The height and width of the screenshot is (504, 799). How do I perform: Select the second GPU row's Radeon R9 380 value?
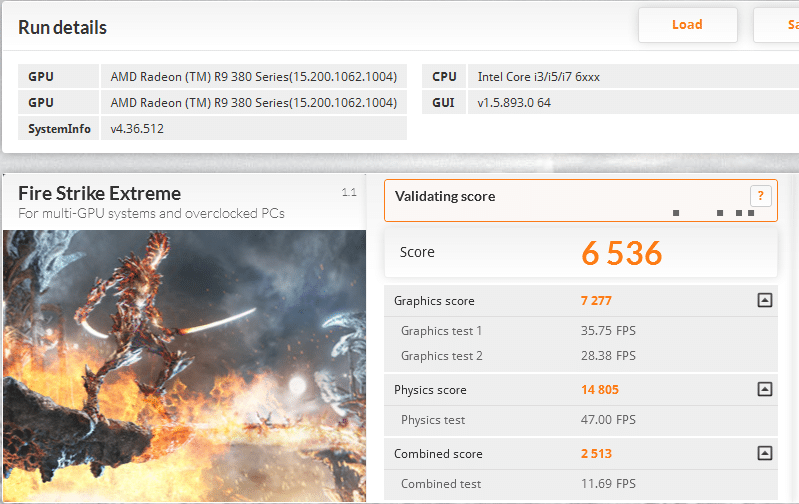coord(254,102)
